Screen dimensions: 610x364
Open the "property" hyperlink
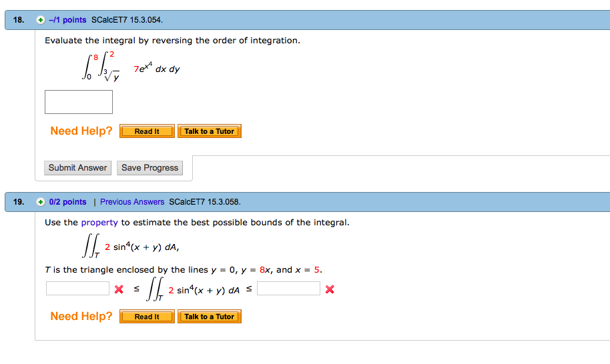point(99,222)
